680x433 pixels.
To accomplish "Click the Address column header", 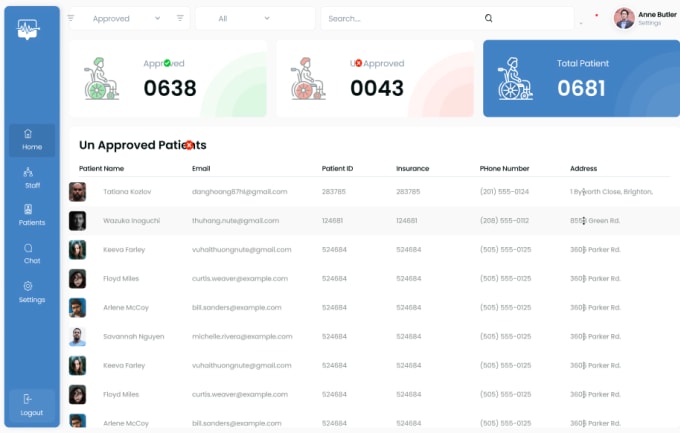I will [583, 168].
